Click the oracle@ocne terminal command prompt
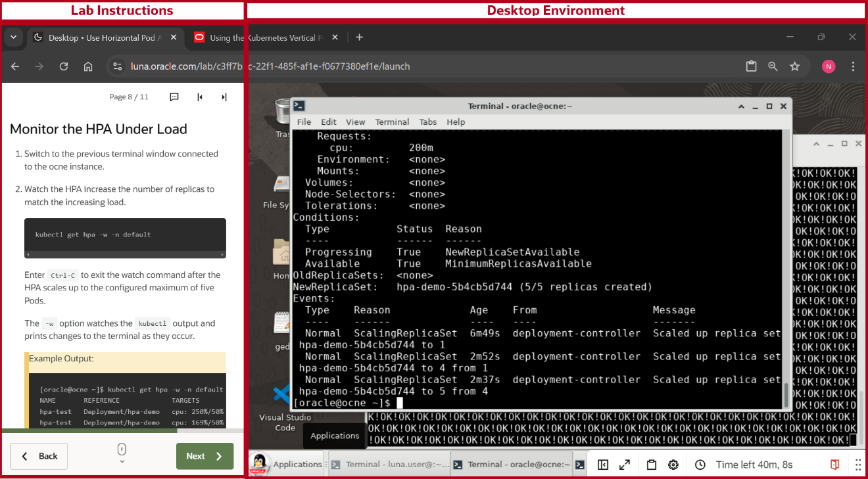Screen dimensions: 868x479 (x=342, y=403)
